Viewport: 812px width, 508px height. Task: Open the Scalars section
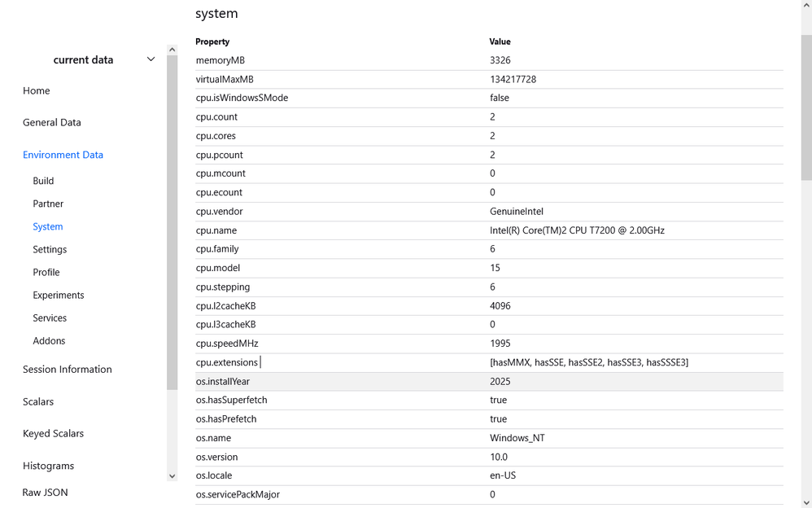[x=38, y=401]
